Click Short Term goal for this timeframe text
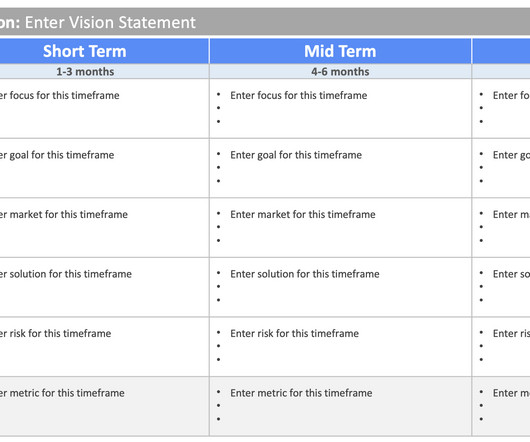530x442 pixels. (57, 155)
